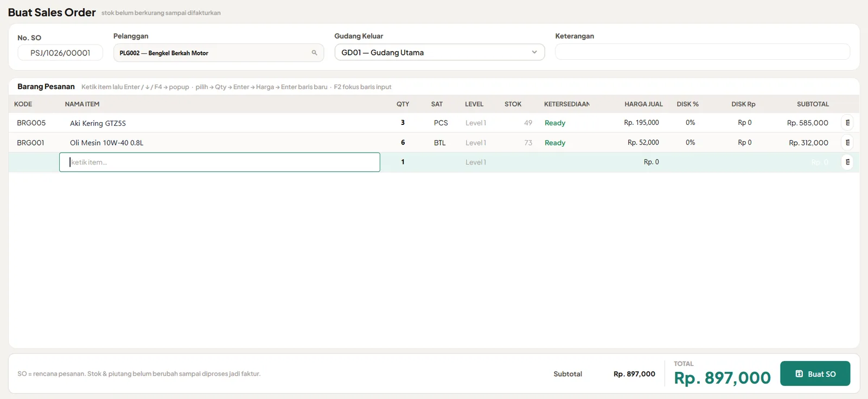Viewport: 868px width, 399px height.
Task: Click stock value 73
Action: point(528,143)
